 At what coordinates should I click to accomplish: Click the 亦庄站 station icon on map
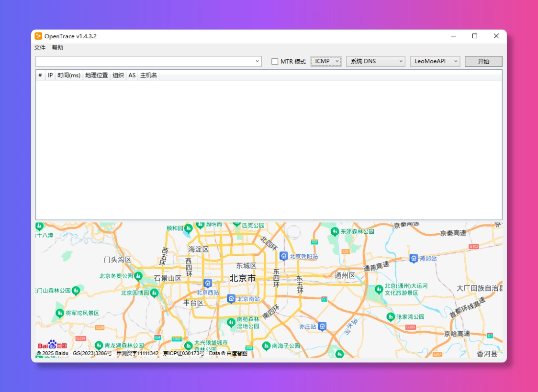[322, 326]
